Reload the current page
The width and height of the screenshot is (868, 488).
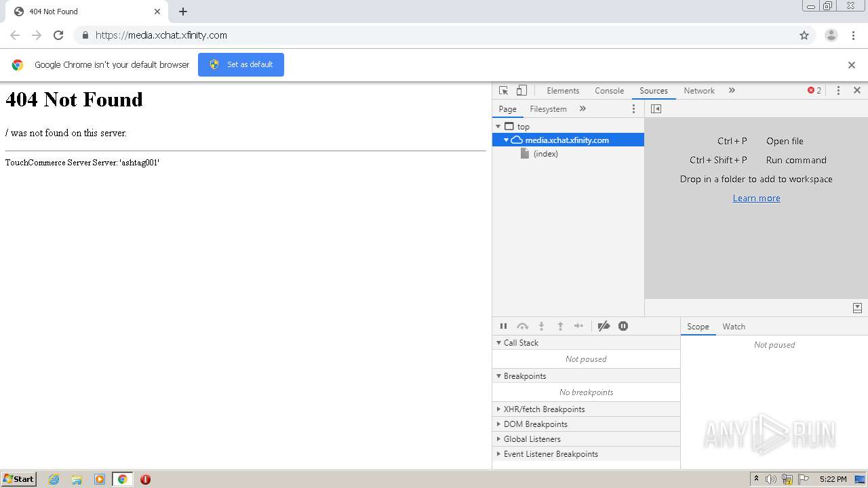coord(58,35)
